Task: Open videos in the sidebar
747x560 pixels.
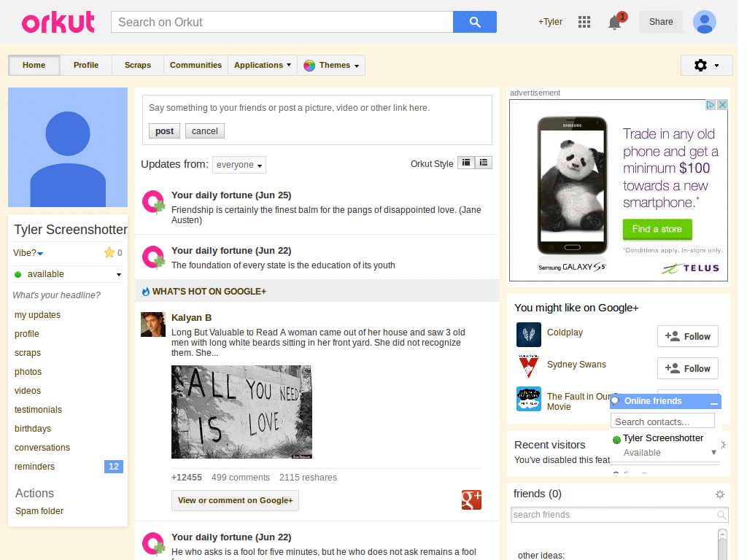Action: [28, 391]
